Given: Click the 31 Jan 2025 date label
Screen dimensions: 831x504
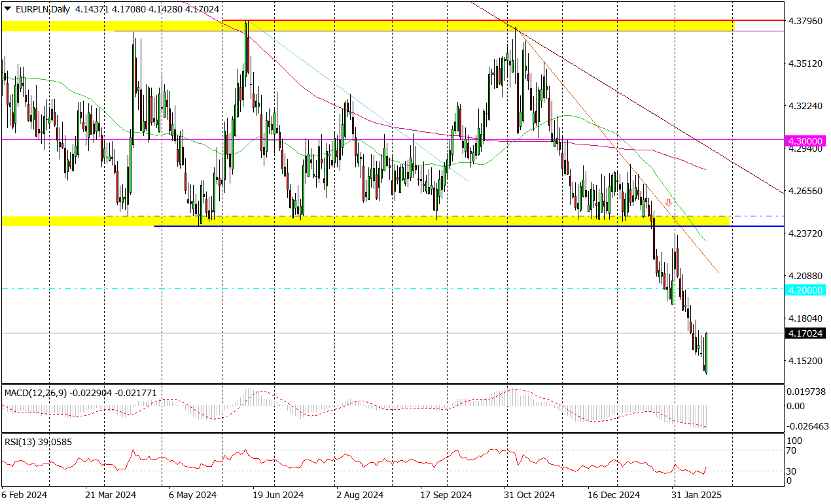Looking at the screenshot, I should tap(698, 496).
